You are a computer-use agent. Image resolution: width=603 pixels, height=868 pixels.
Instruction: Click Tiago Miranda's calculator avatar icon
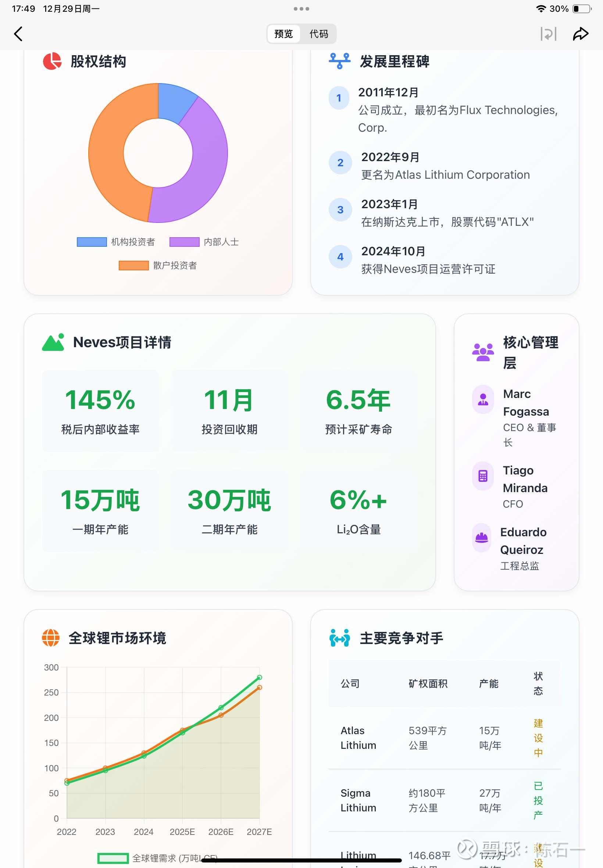pyautogui.click(x=482, y=476)
